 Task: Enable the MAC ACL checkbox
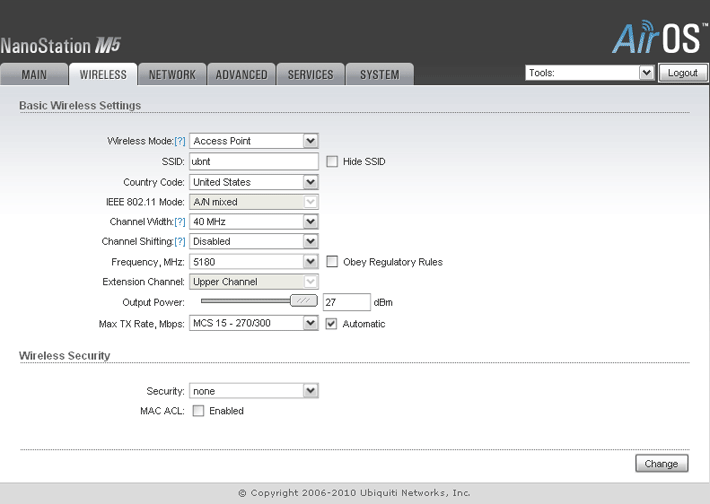[x=198, y=411]
